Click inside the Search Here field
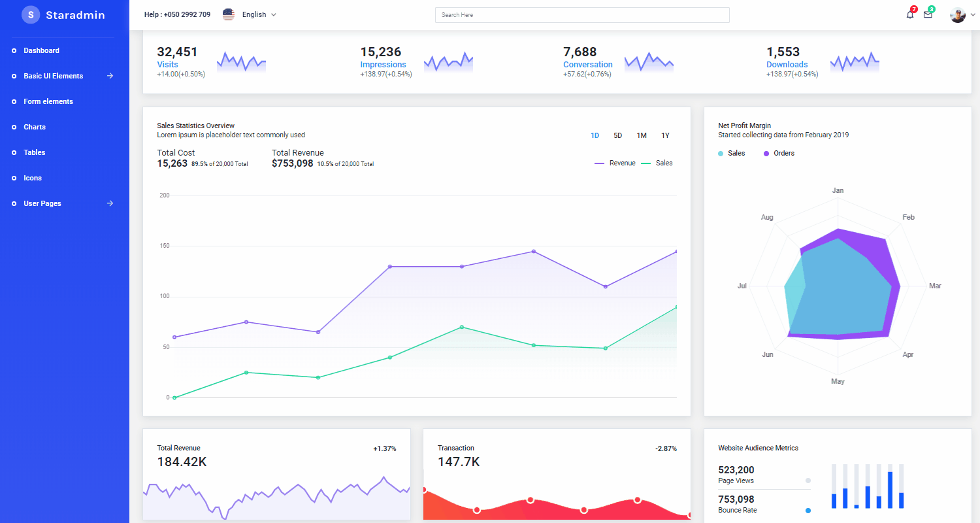 pyautogui.click(x=581, y=14)
